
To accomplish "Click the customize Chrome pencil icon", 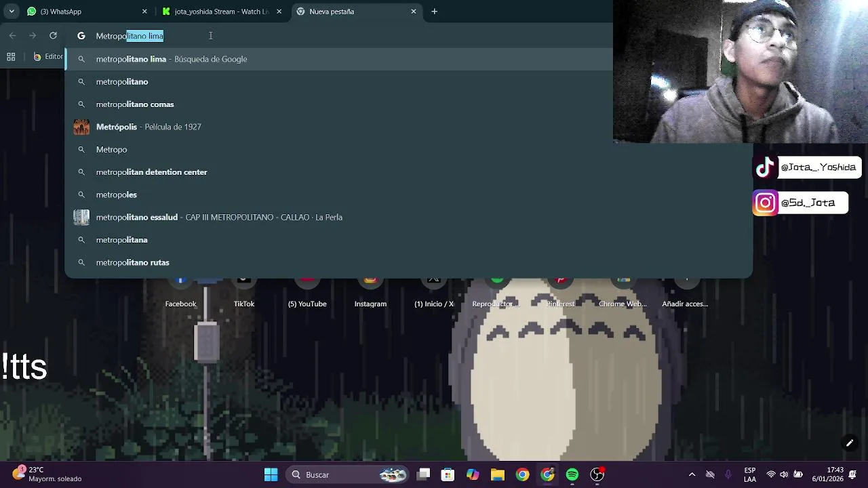I will 850,443.
